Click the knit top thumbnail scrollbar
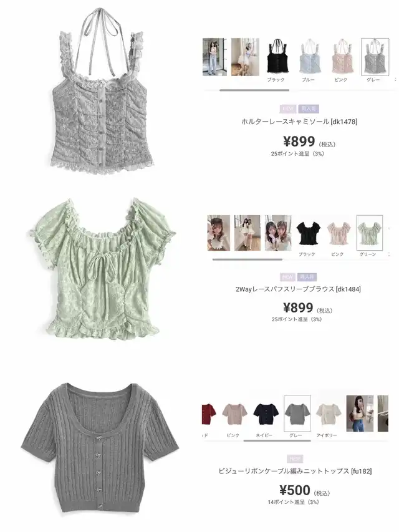This screenshot has width=399, height=532. pos(277,441)
